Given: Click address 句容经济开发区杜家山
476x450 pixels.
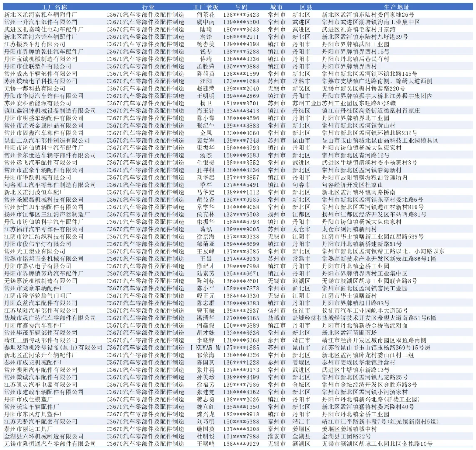Looking at the screenshot, I should (352, 185).
